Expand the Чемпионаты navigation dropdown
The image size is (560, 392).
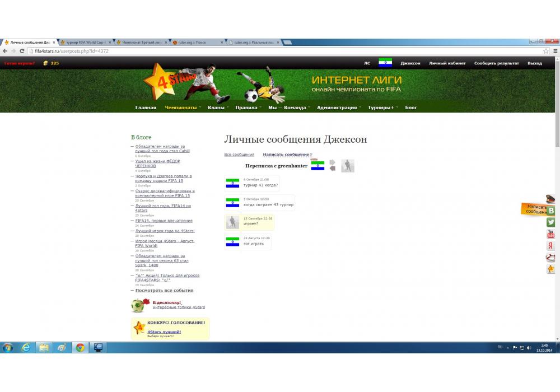point(183,108)
